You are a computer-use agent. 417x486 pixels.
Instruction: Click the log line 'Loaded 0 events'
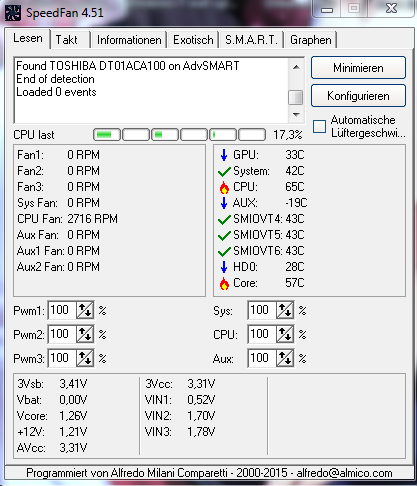tap(56, 92)
